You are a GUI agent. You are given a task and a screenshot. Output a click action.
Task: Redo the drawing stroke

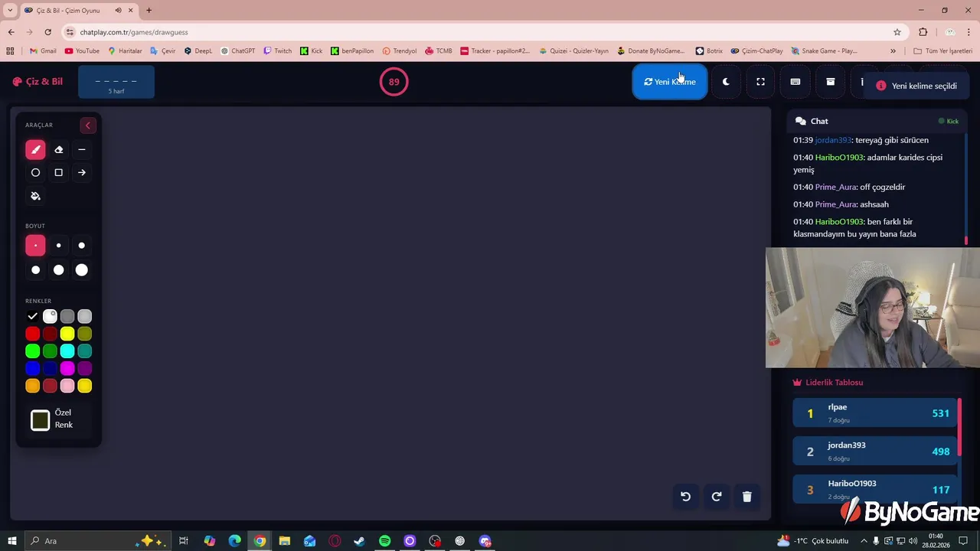click(x=717, y=497)
